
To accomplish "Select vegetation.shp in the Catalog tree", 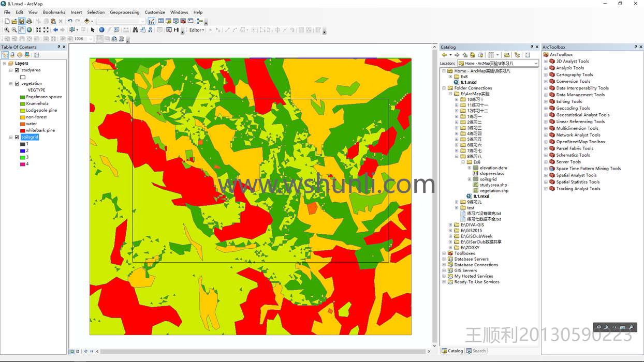I will [494, 190].
